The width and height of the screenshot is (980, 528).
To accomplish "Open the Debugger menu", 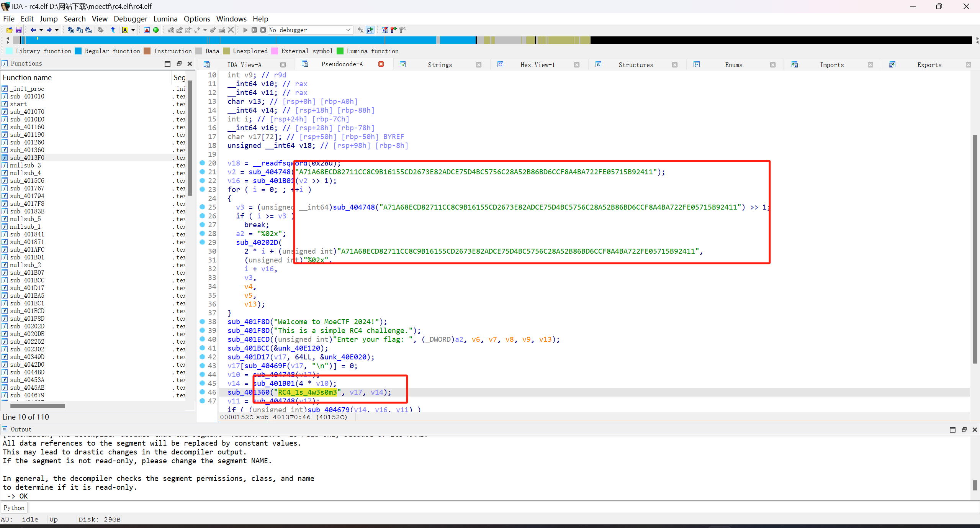I will 130,19.
